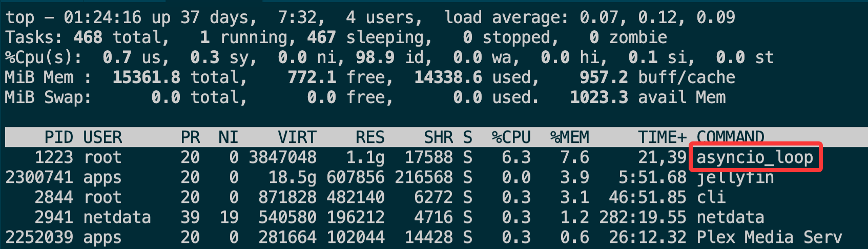Select the RES column header
This screenshot has width=868, height=249.
pos(370,137)
